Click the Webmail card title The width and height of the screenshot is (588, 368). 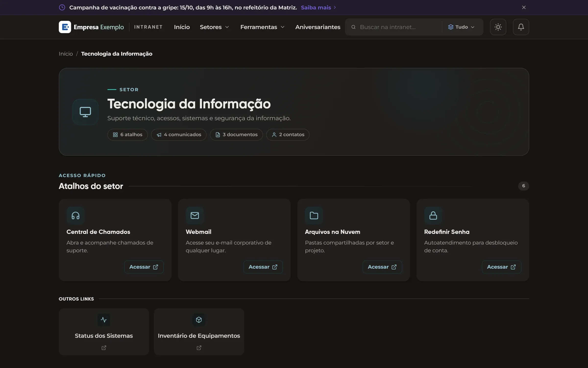(198, 232)
